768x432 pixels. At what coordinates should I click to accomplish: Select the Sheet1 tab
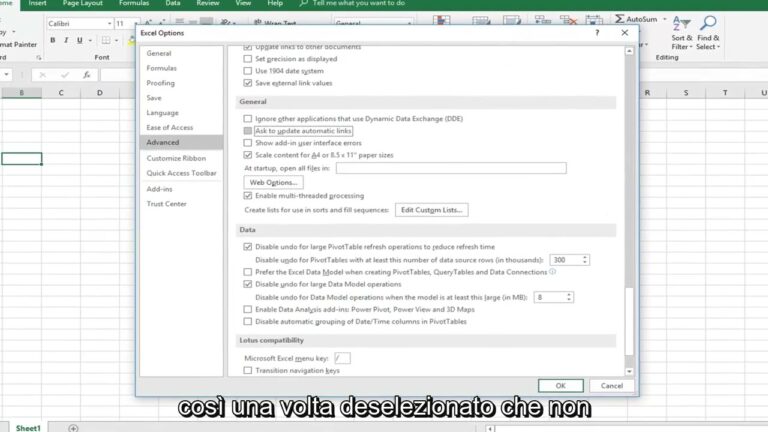28,428
